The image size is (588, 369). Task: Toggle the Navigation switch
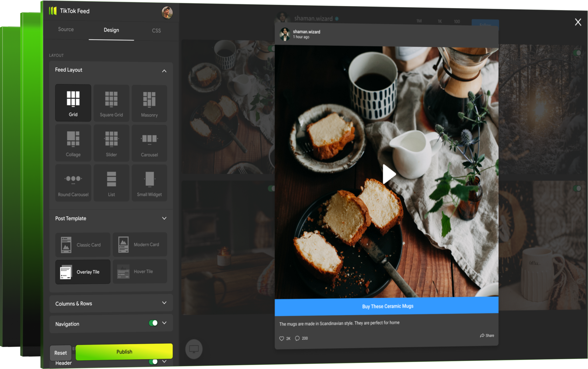point(153,323)
